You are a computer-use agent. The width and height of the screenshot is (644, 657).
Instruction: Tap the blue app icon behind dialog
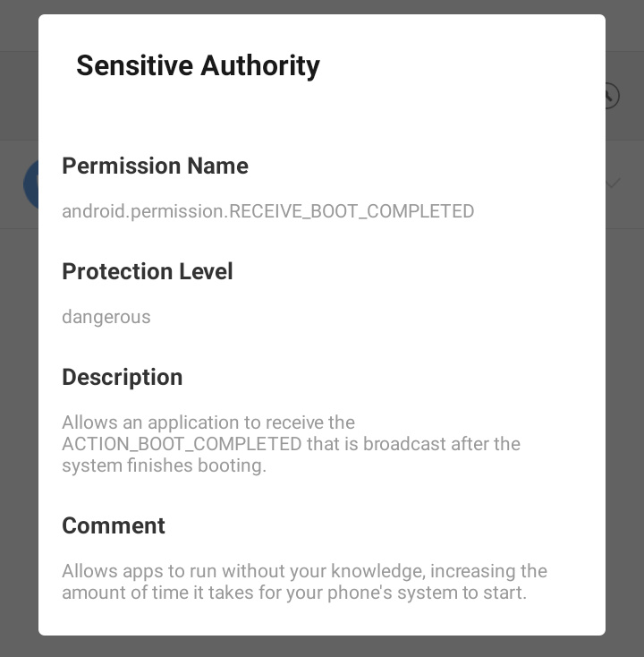(30, 184)
